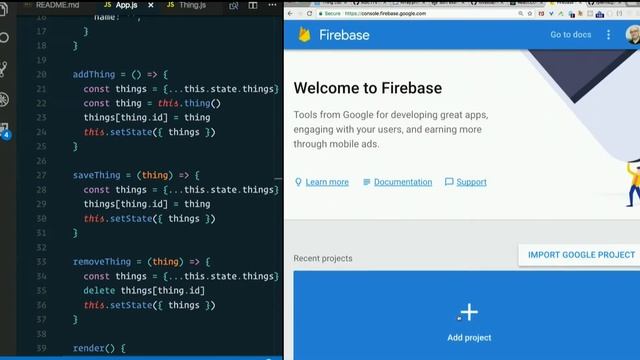
Task: Open the Explorer icon in VS Code sidebar
Action: point(3,8)
